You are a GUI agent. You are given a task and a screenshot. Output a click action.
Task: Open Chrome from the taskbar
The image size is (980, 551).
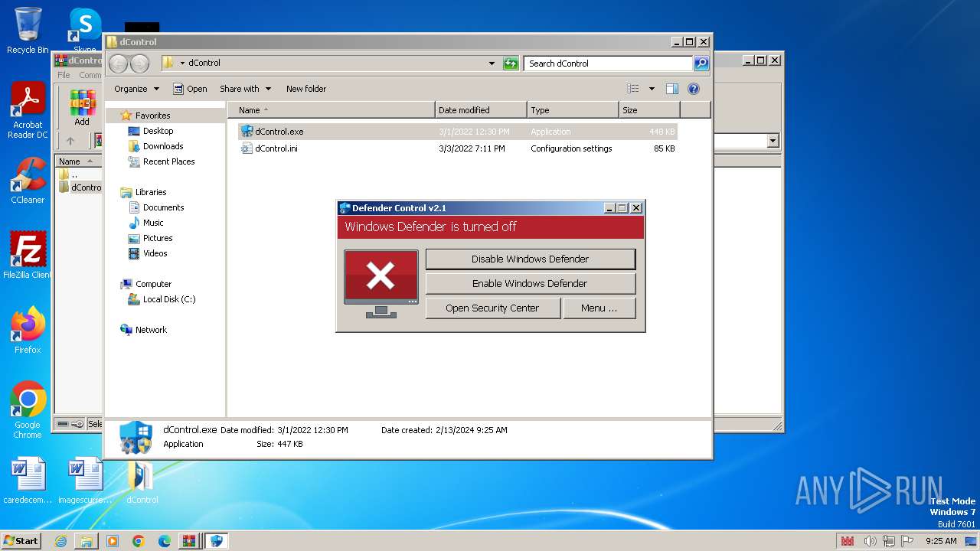(139, 541)
